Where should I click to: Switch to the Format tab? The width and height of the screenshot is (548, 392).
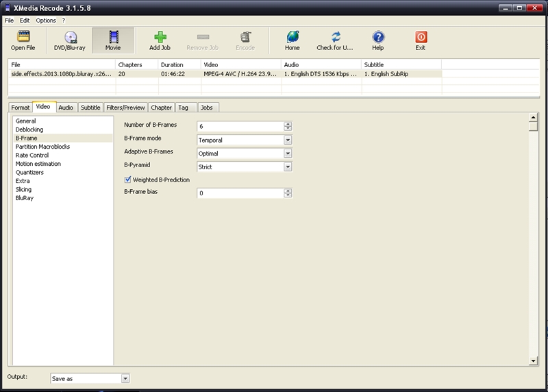tap(21, 108)
